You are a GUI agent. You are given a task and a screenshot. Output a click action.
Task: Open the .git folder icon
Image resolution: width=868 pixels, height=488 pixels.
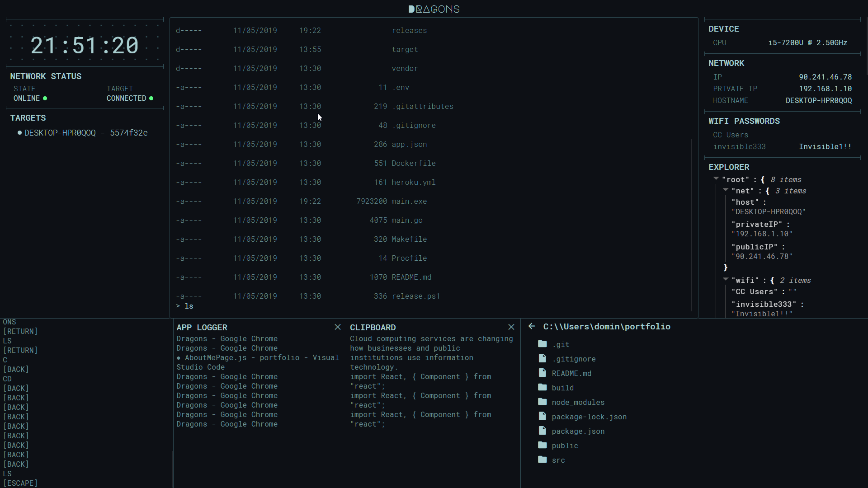(542, 344)
